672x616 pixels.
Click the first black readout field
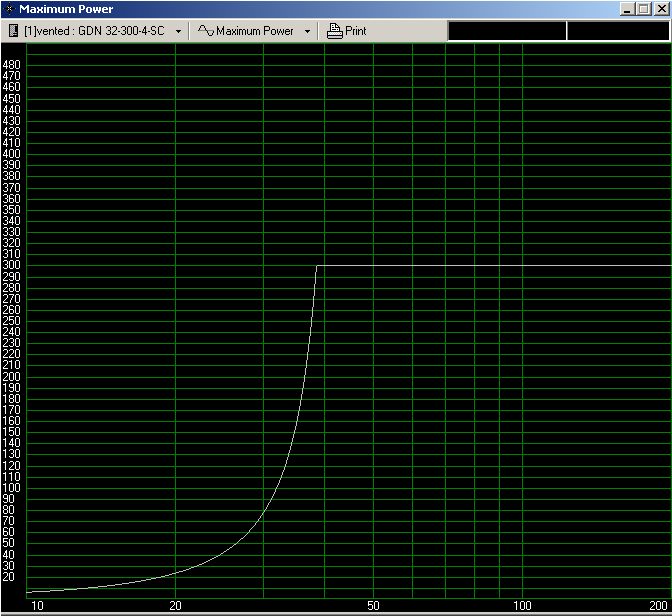click(507, 31)
